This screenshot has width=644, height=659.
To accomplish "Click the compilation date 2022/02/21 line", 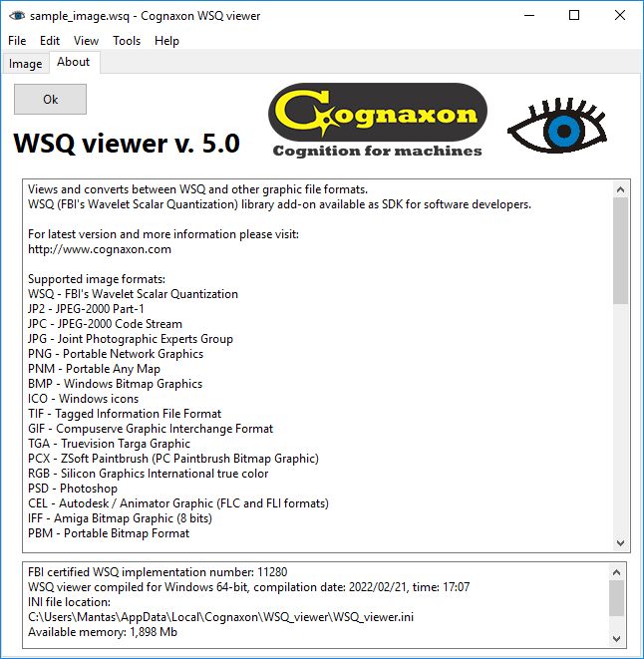I will click(249, 587).
